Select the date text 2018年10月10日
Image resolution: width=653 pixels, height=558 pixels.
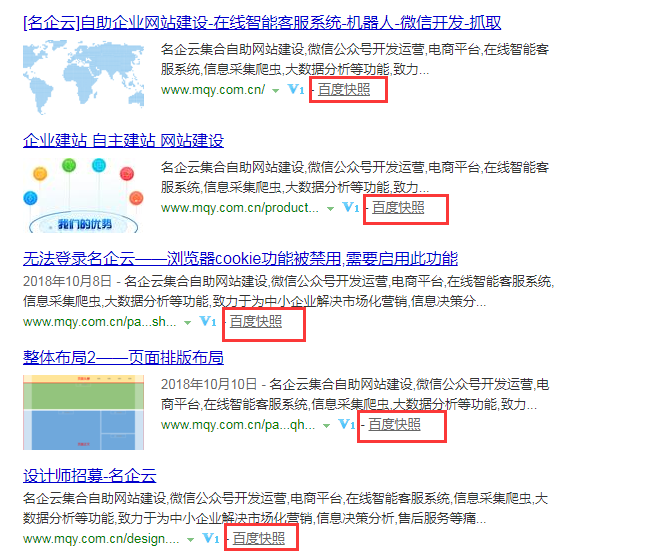[x=209, y=384]
